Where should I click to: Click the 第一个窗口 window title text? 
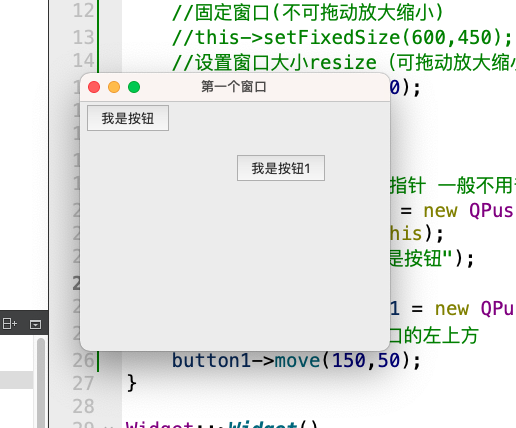coord(234,87)
